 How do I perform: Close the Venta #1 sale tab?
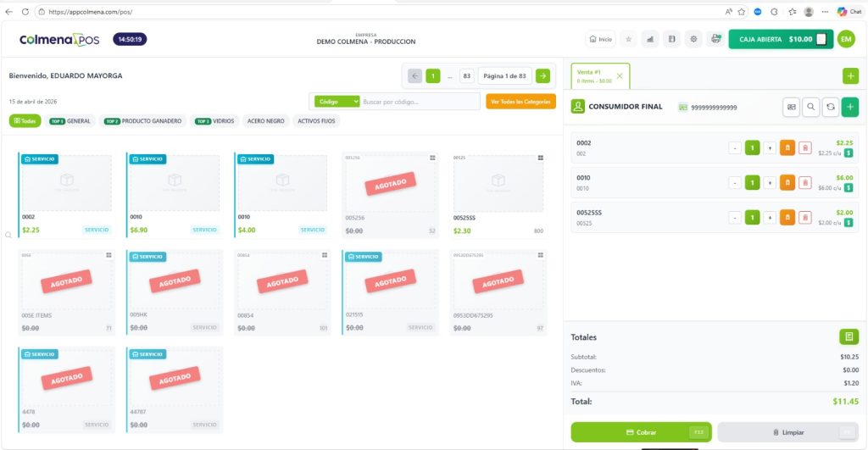click(x=620, y=76)
